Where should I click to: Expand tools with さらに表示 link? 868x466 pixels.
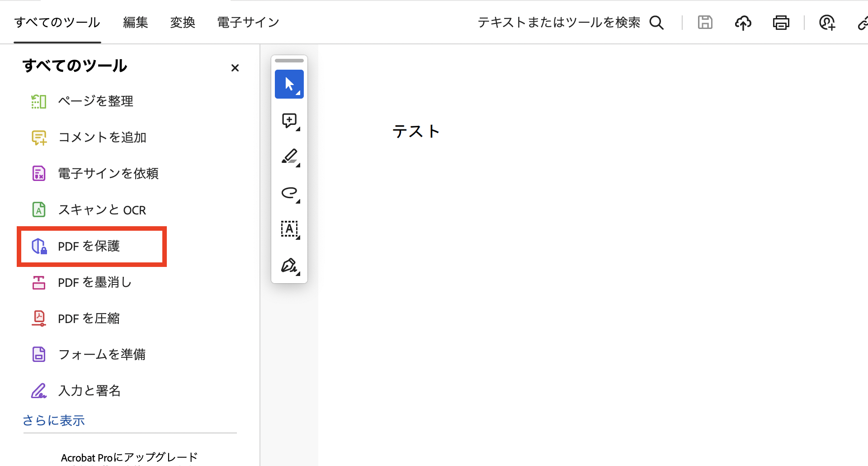coord(53,420)
